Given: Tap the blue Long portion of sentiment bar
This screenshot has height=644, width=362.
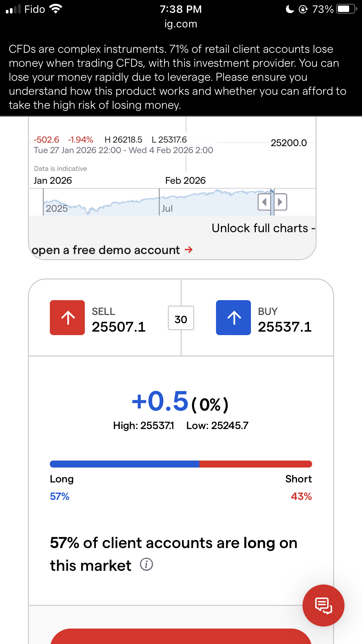Looking at the screenshot, I should click(x=124, y=464).
